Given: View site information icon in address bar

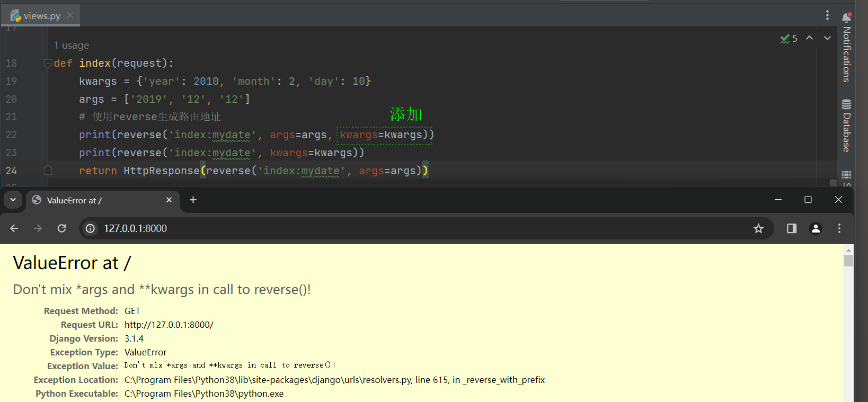Looking at the screenshot, I should [x=91, y=228].
